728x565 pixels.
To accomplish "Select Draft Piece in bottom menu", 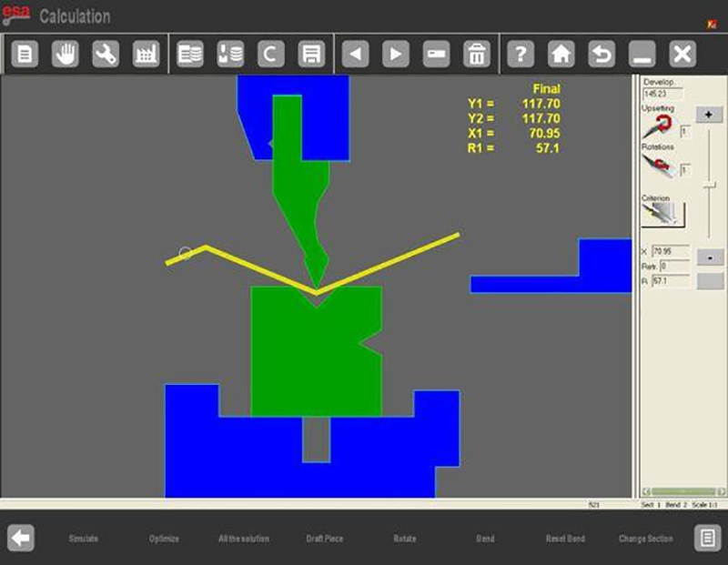I will pos(324,539).
